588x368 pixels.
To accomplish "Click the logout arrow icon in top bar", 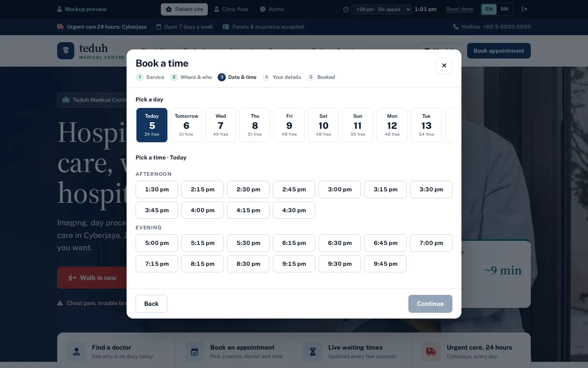I will (525, 9).
